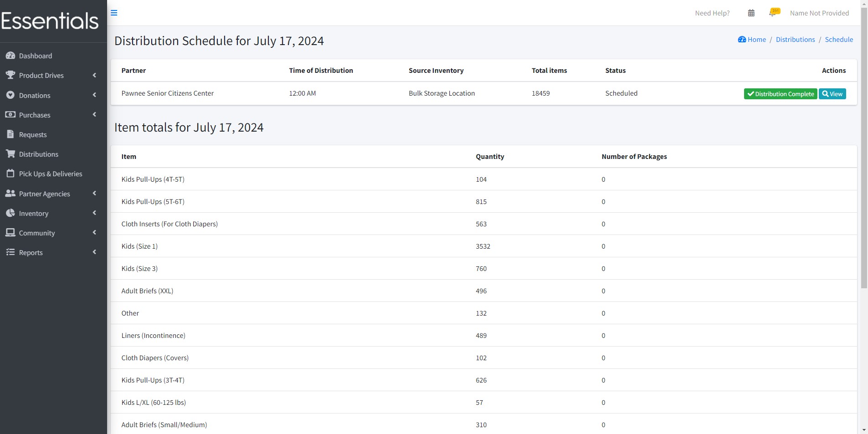Click the Donations heart icon

(10, 95)
